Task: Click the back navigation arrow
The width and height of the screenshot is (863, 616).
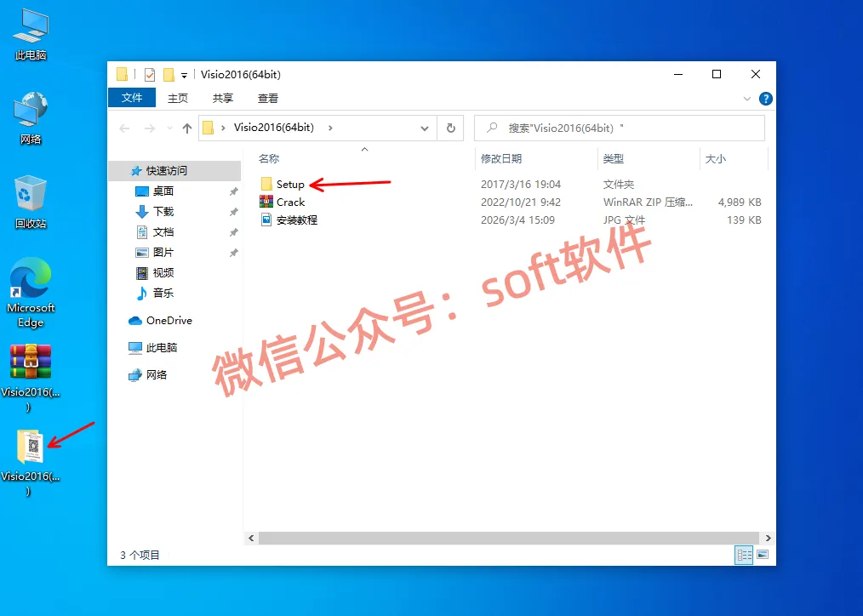Action: coord(125,128)
